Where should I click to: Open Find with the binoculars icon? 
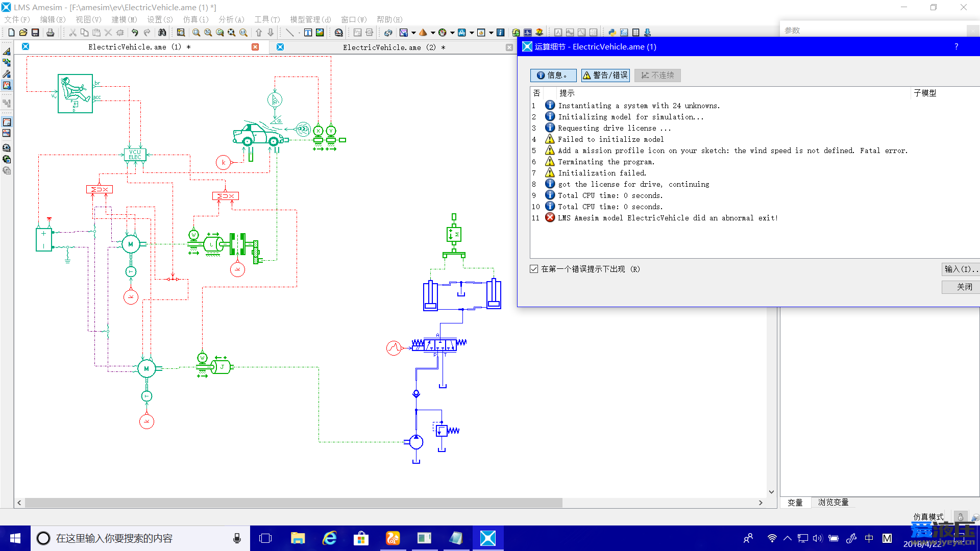(162, 33)
